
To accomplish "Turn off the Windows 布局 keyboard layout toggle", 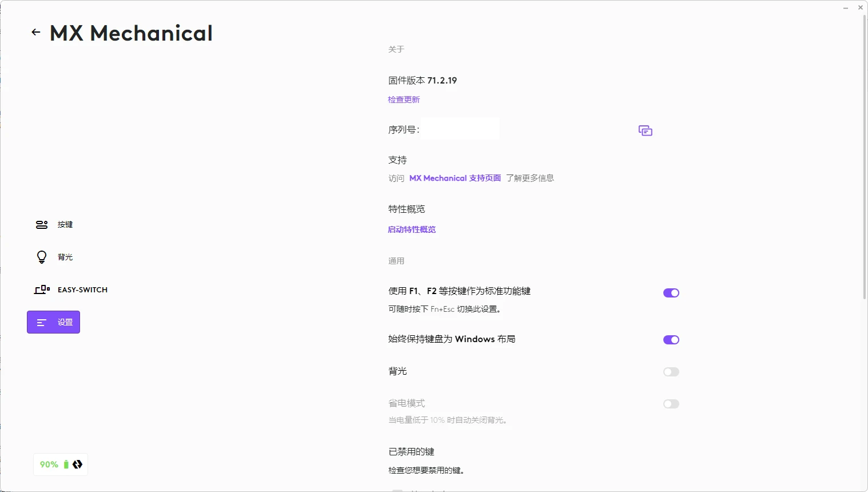I will [671, 339].
